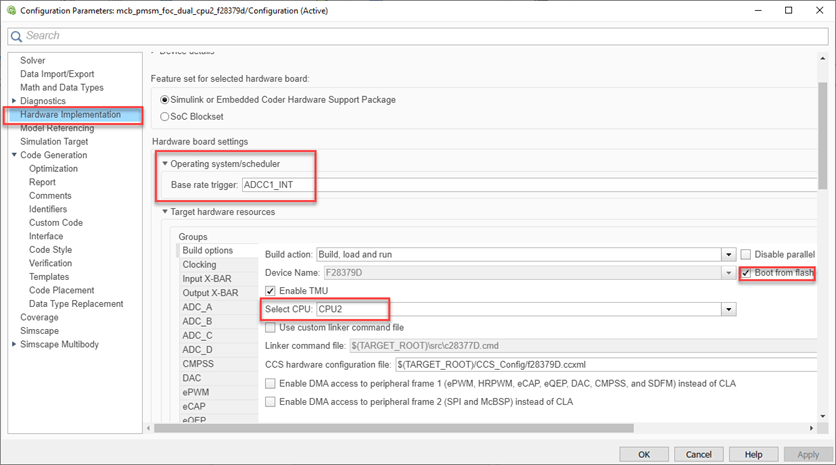Open Code Placement settings
This screenshot has height=465, width=836.
pyautogui.click(x=61, y=290)
